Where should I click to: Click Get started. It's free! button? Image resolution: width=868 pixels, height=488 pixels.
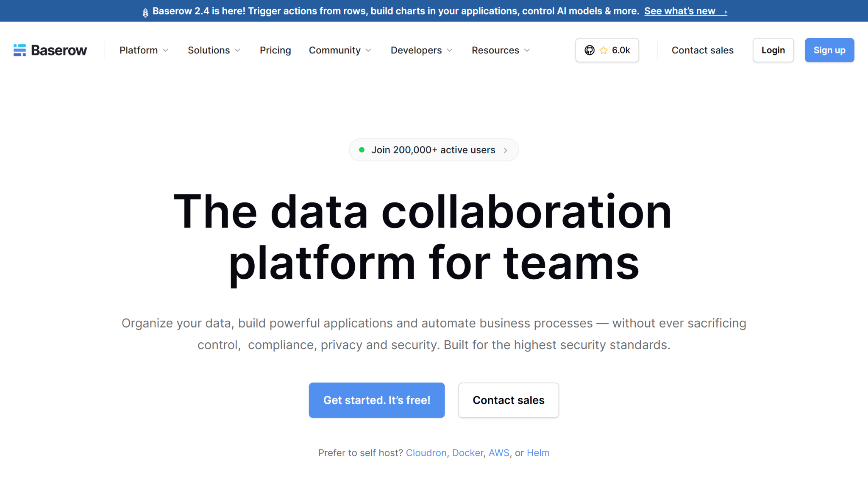(377, 400)
